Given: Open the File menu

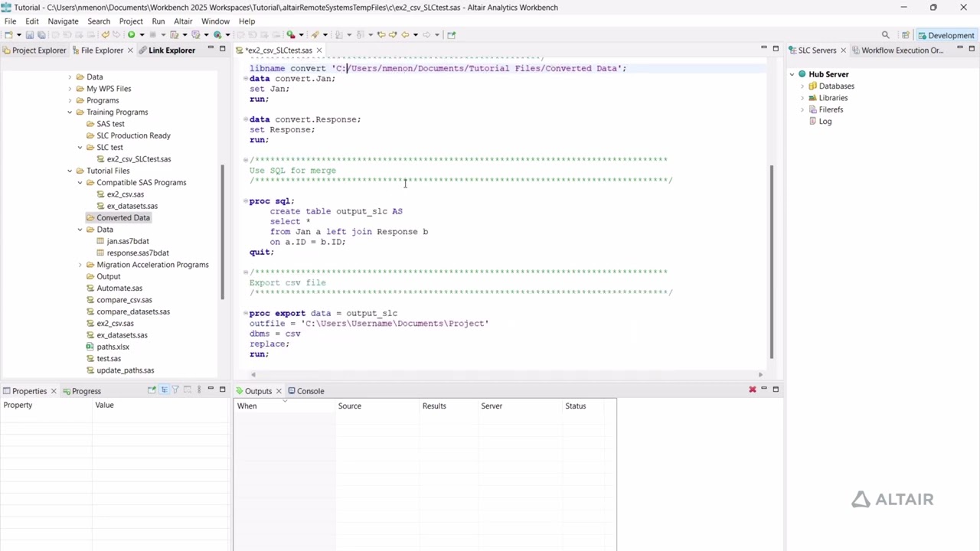Looking at the screenshot, I should point(11,21).
